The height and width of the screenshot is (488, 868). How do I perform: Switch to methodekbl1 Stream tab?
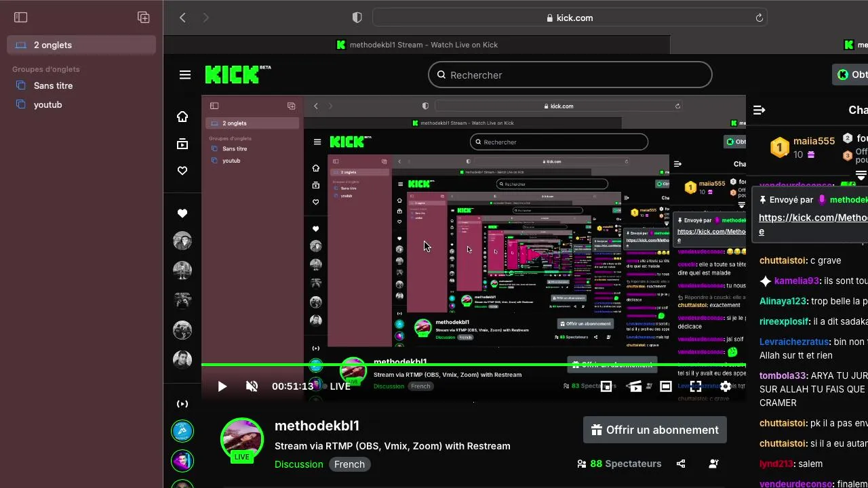point(417,45)
